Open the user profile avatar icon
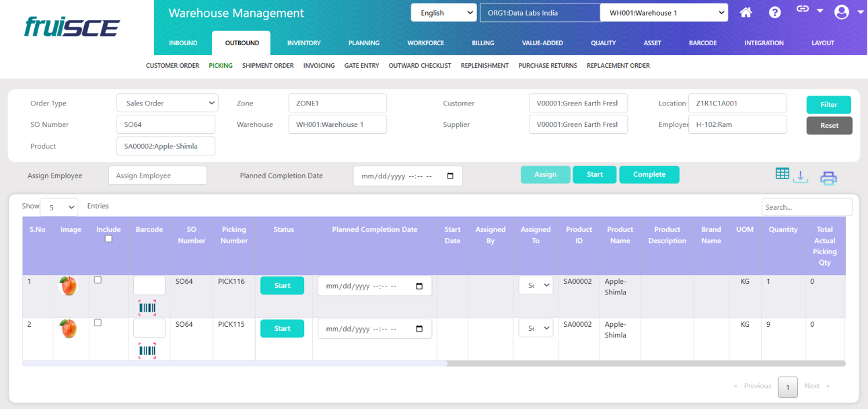This screenshot has height=409, width=868. click(841, 12)
